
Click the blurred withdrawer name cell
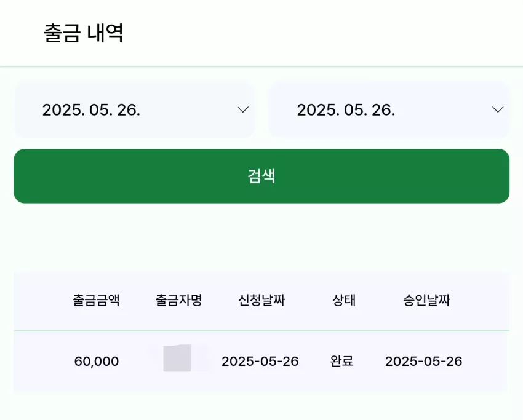click(177, 359)
